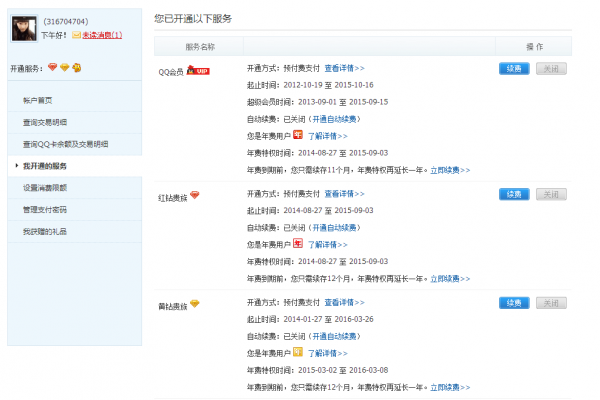This screenshot has height=400, width=600.
Task: Click 关闭 button for QQ会员
Action: pos(551,69)
